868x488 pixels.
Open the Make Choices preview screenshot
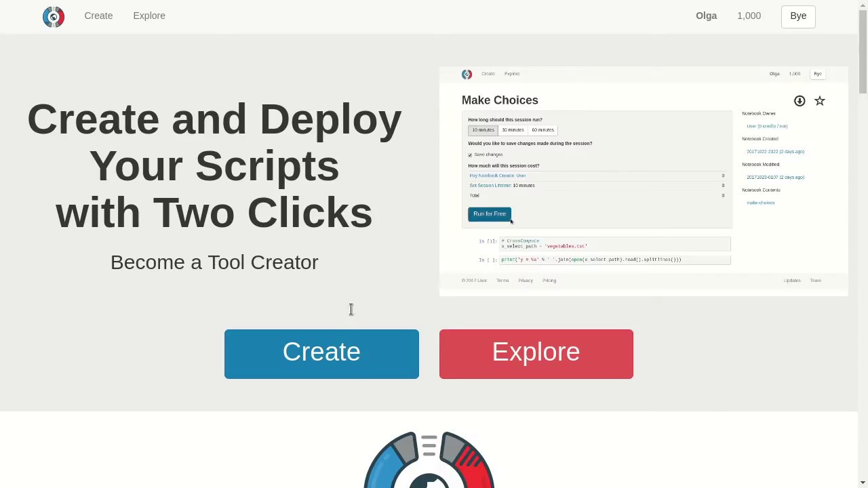644,181
